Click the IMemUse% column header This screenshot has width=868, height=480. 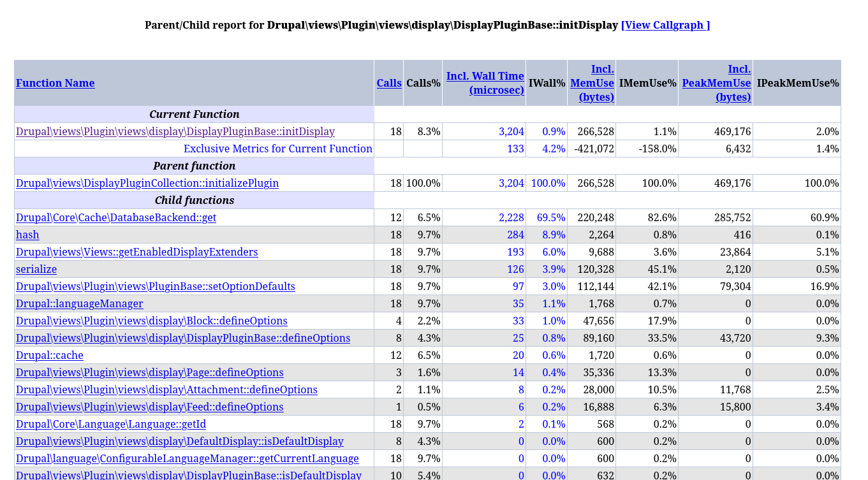pyautogui.click(x=648, y=83)
